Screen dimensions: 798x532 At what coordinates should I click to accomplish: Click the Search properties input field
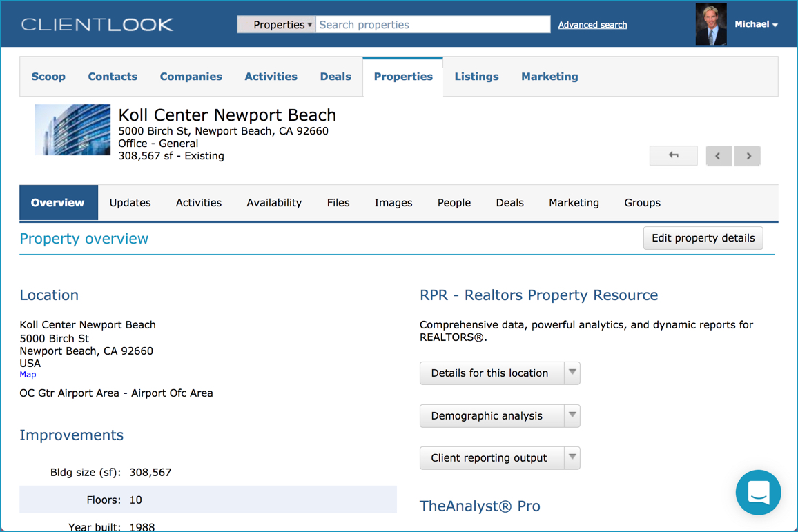point(433,24)
